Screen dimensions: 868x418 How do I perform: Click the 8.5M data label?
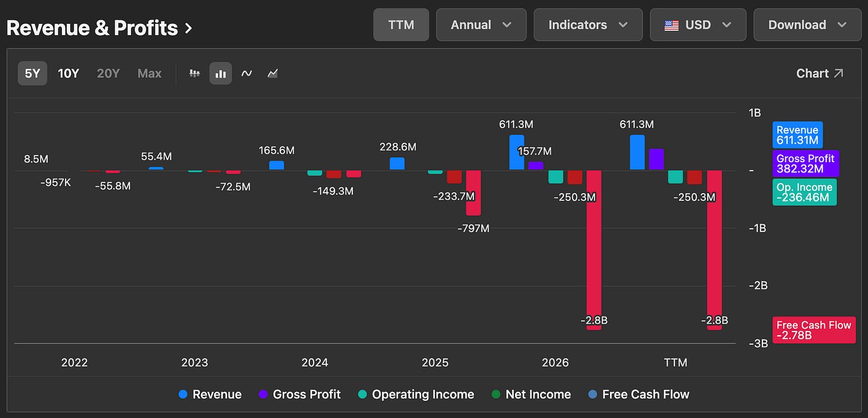36,160
